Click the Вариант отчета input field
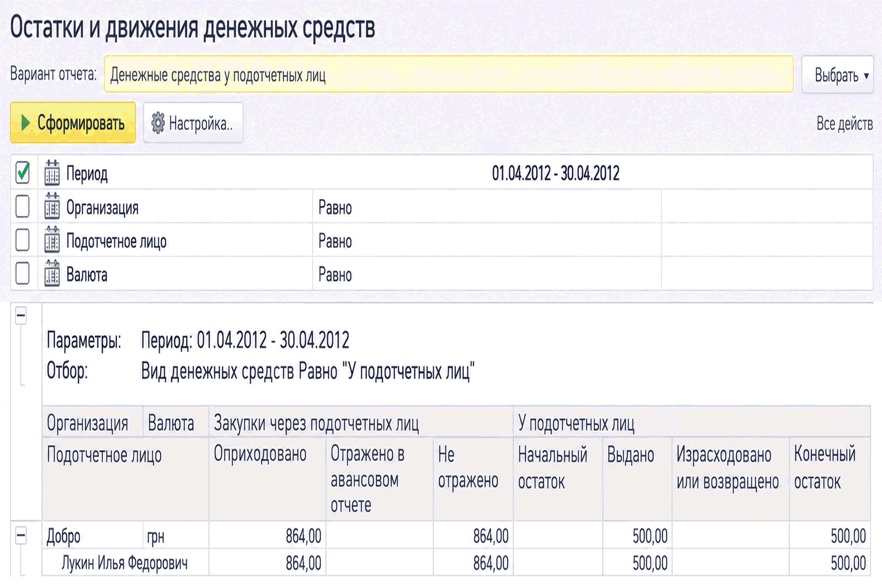The image size is (882, 588). point(448,74)
